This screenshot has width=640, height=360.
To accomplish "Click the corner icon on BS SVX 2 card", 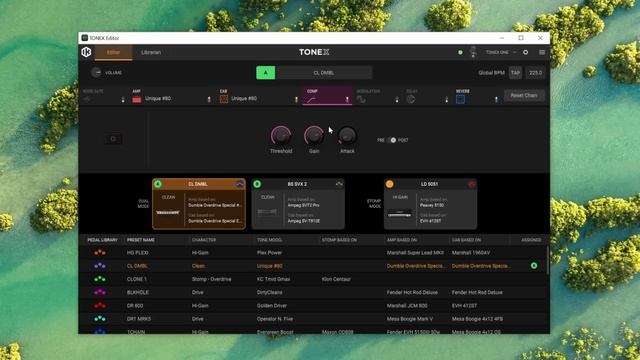I will coord(339,184).
